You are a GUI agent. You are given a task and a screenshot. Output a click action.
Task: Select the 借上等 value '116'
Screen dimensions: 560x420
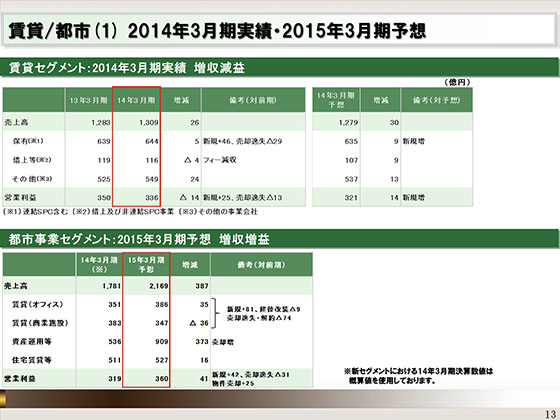[152, 160]
